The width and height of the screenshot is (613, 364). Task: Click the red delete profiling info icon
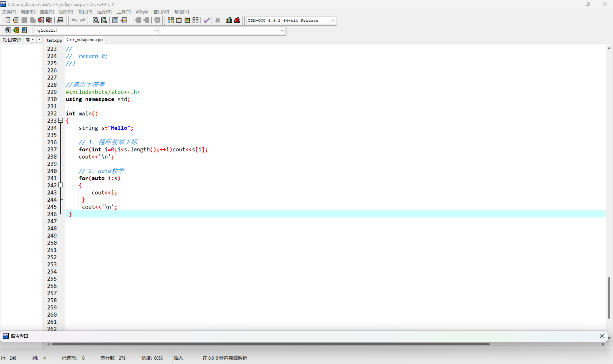tap(237, 20)
